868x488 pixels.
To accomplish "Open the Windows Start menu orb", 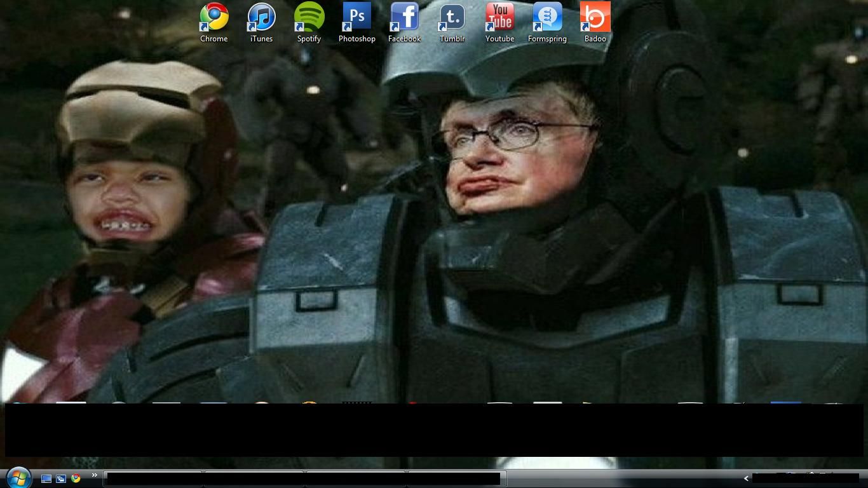I will pyautogui.click(x=18, y=477).
